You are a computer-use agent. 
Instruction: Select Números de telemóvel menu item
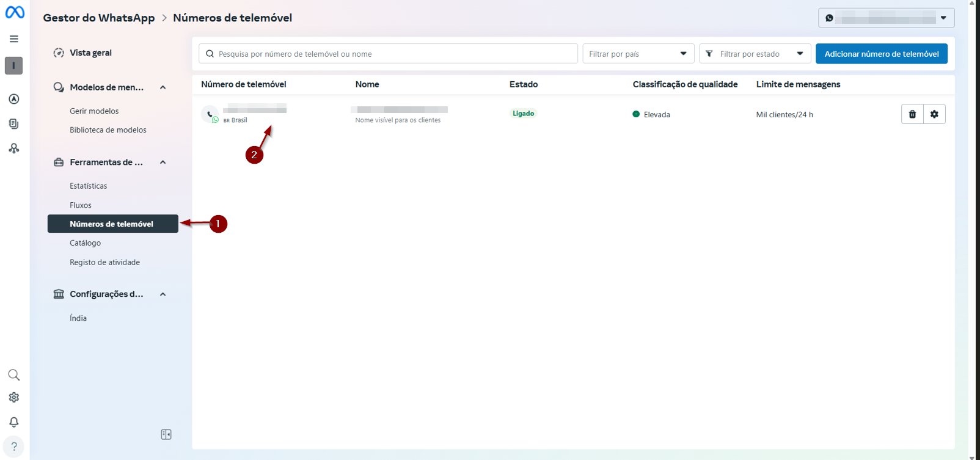(x=112, y=224)
